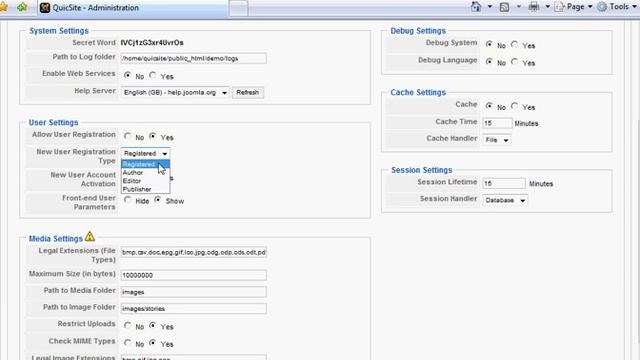This screenshot has width=640, height=360.
Task: Click the Media Settings warning icon
Action: click(90, 236)
